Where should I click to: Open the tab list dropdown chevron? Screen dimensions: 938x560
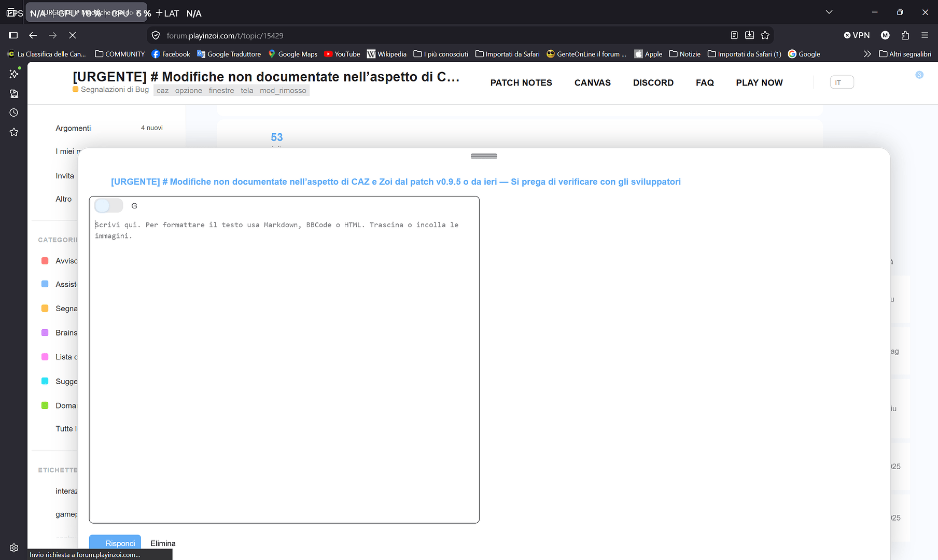829,12
